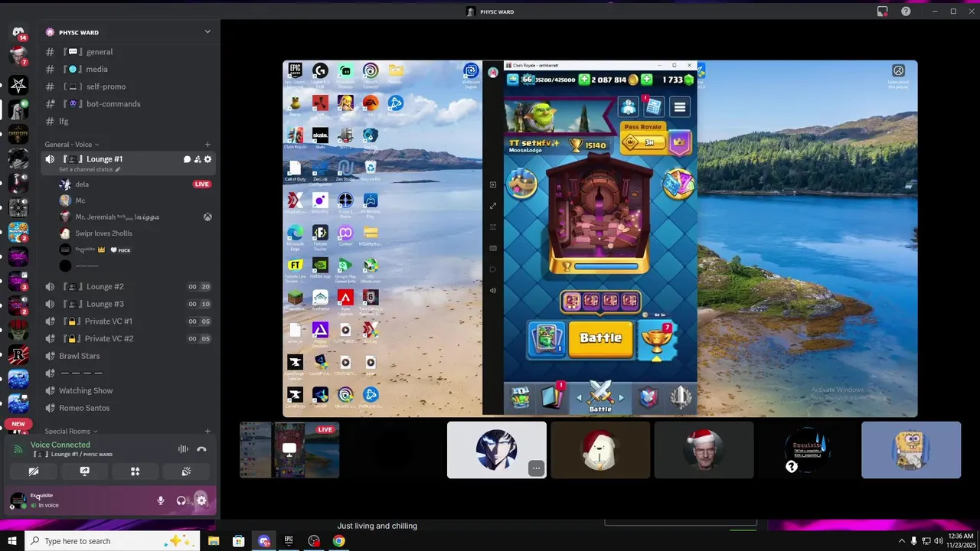Join Watching Show voice channel
The image size is (980, 551).
(x=129, y=390)
